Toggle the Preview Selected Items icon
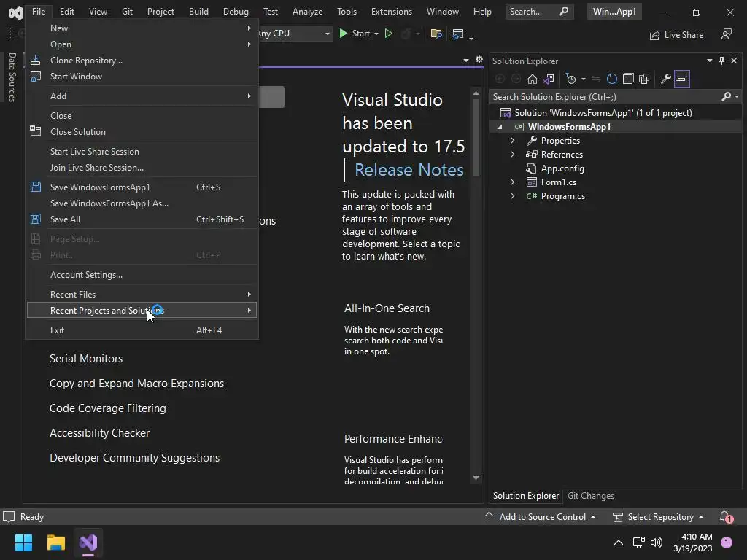The height and width of the screenshot is (560, 747). (x=682, y=79)
